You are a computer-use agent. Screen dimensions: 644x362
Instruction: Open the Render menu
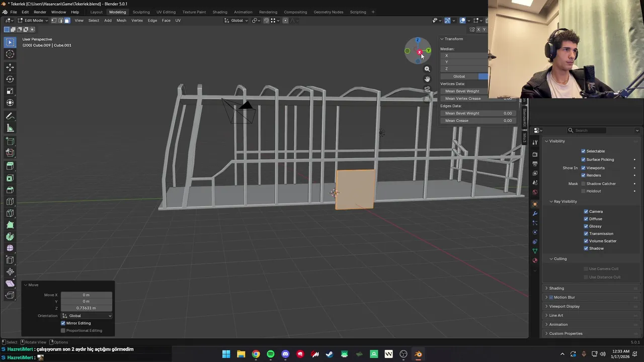pos(40,12)
